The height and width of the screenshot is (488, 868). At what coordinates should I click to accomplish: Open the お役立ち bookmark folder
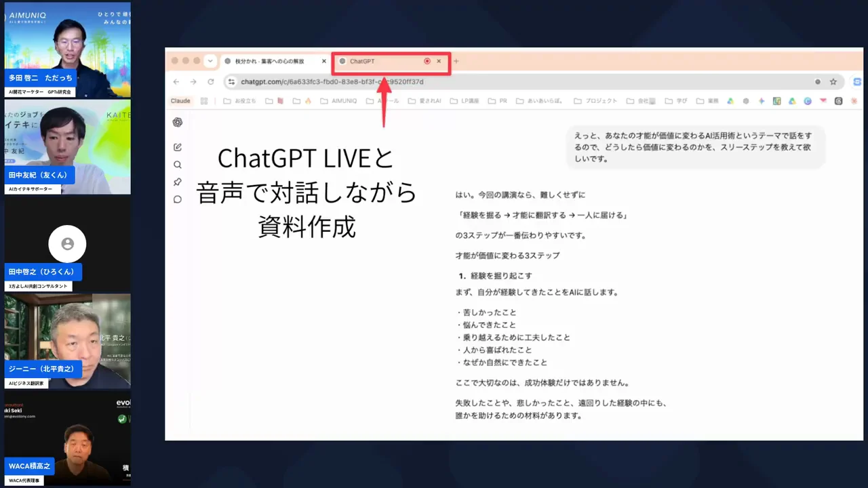pos(241,101)
